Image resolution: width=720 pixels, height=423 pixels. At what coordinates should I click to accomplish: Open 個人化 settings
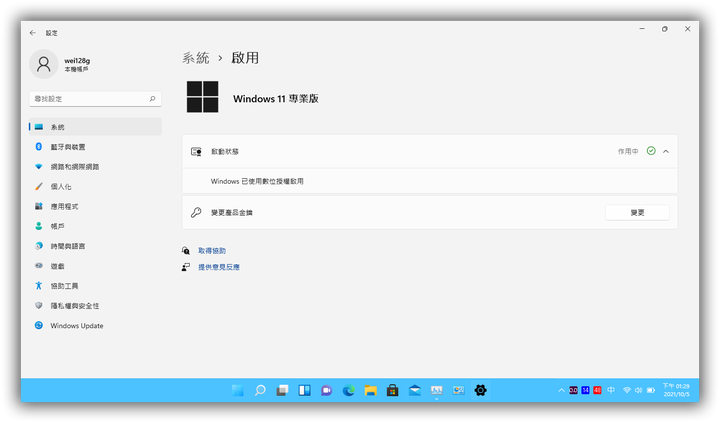coord(95,186)
